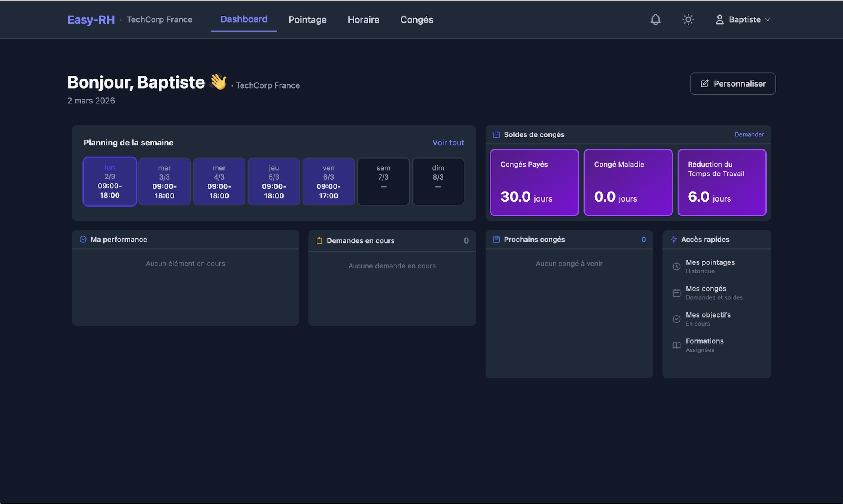Open Formations via the book icon

click(x=676, y=345)
